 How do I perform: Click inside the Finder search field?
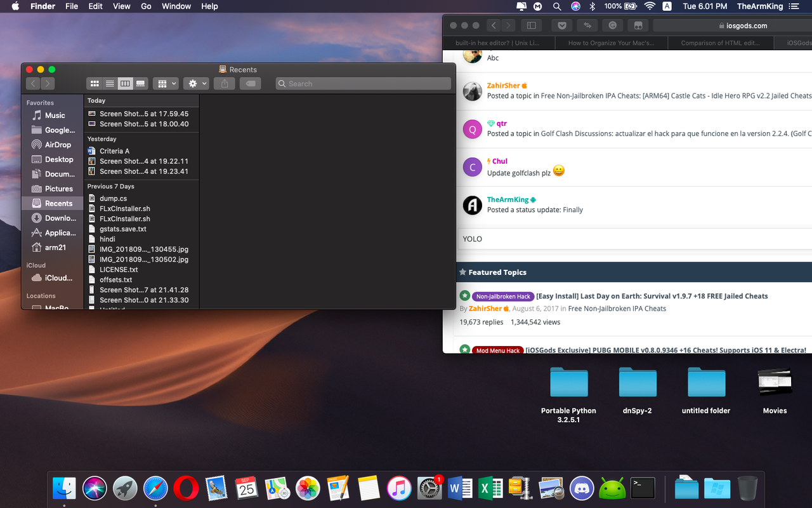point(363,83)
